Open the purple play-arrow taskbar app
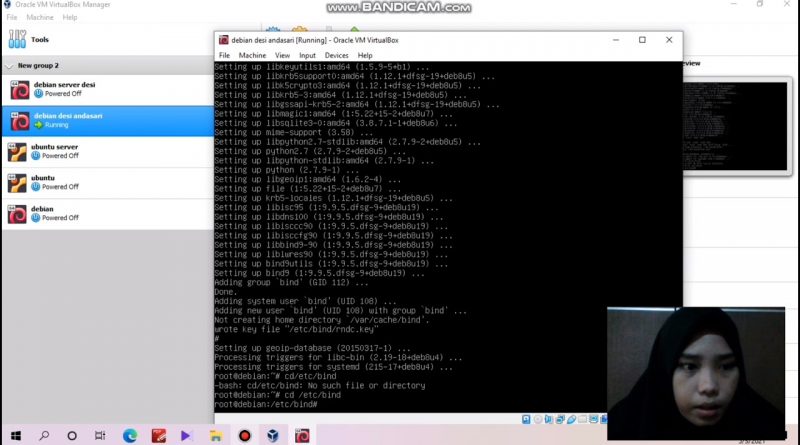Image resolution: width=800 pixels, height=445 pixels. pos(186,435)
